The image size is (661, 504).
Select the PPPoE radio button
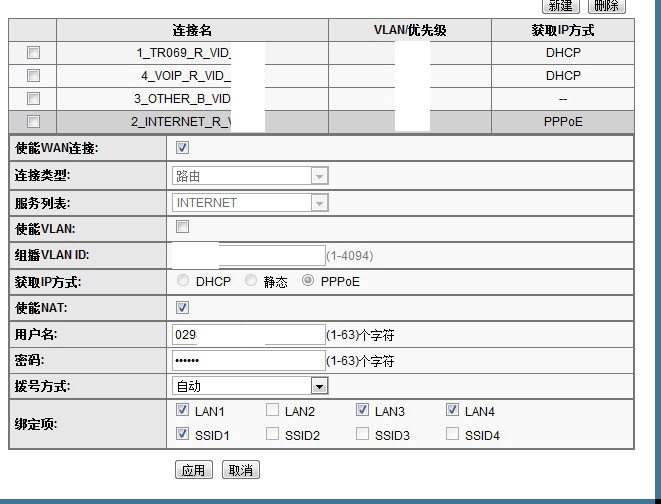[x=308, y=281]
